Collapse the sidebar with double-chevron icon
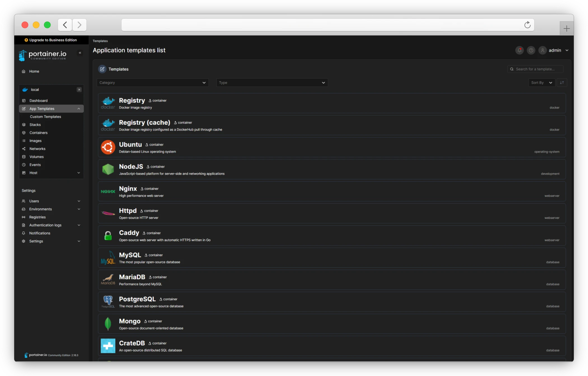Viewport: 588px width, 376px height. (80, 53)
